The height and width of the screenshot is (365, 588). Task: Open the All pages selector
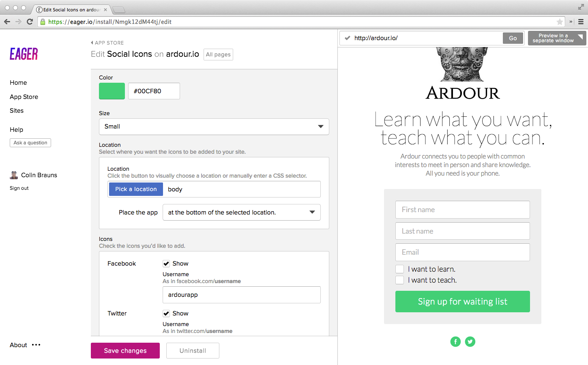[x=218, y=54]
